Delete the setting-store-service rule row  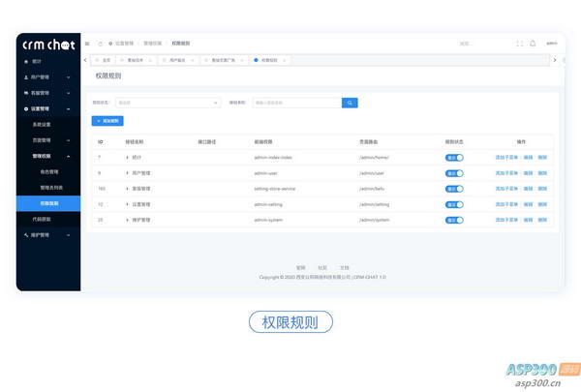click(x=542, y=189)
